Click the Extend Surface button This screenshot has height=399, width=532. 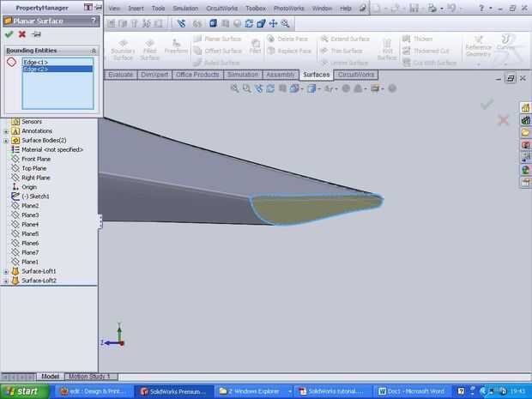point(345,39)
